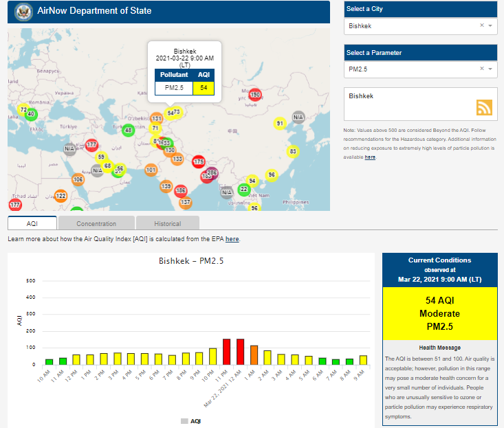Open the Bishkek RSS feed icon
Image resolution: width=504 pixels, height=428 pixels.
[x=484, y=107]
